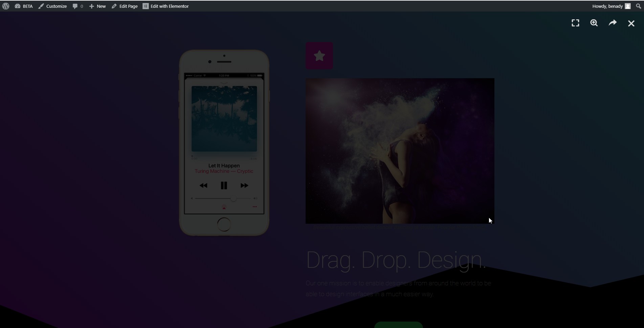Click the WordPress logo in admin bar
This screenshot has height=328, width=644.
(6, 6)
